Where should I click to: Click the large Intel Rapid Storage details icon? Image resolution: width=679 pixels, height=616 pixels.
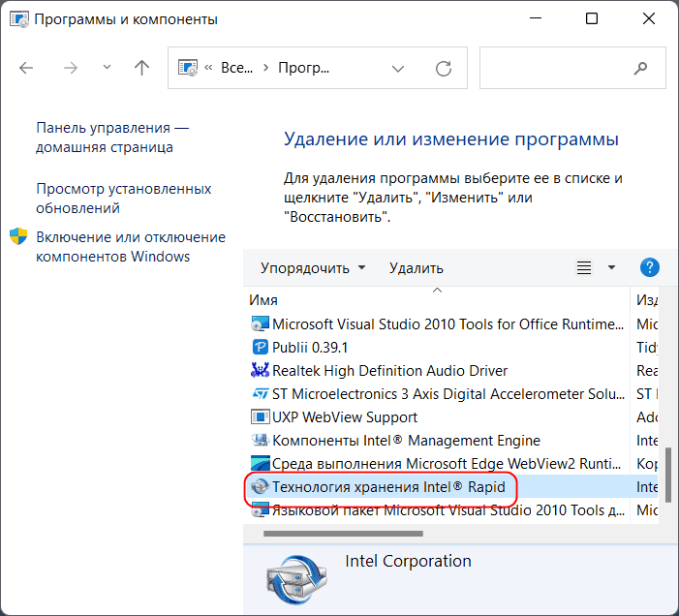pyautogui.click(x=297, y=580)
